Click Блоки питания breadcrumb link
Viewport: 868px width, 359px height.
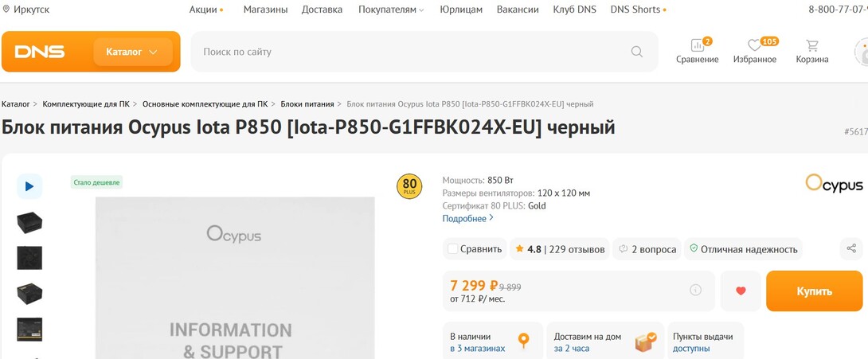(x=307, y=104)
